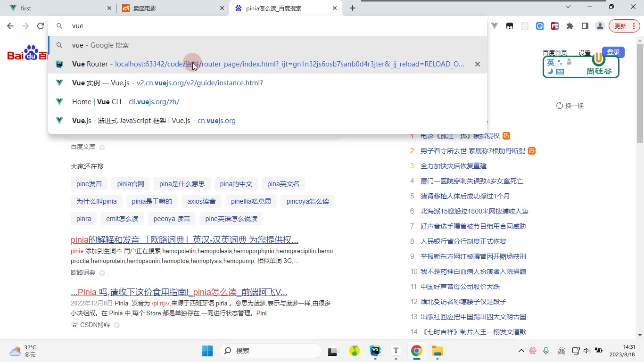Click the emit怎么读 chip
Image resolution: width=644 pixels, height=362 pixels.
click(123, 219)
